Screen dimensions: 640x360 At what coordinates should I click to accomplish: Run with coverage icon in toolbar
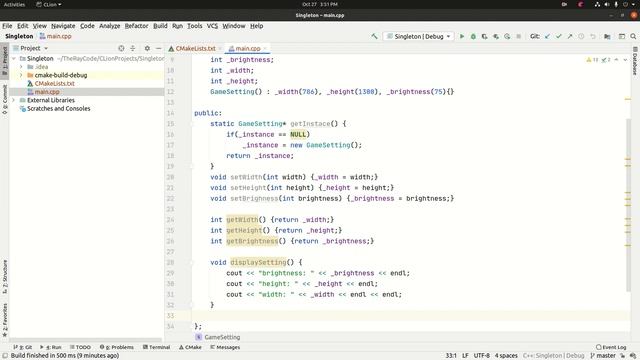(x=484, y=36)
